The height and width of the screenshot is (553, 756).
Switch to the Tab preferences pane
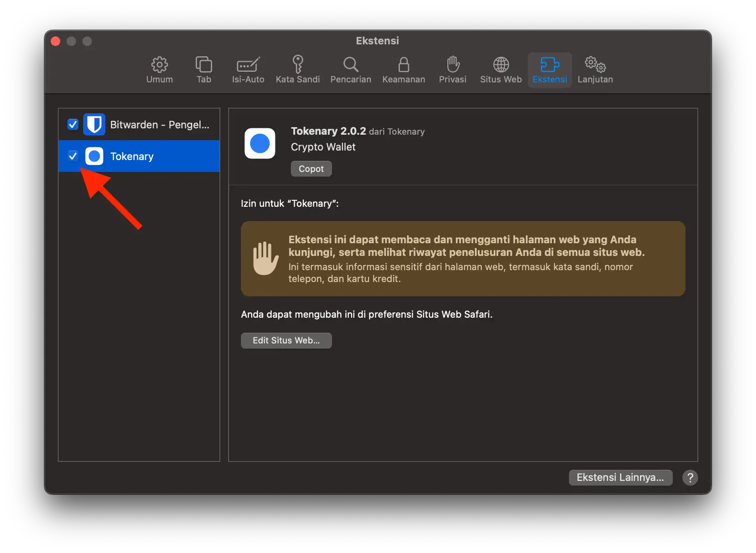click(x=204, y=70)
